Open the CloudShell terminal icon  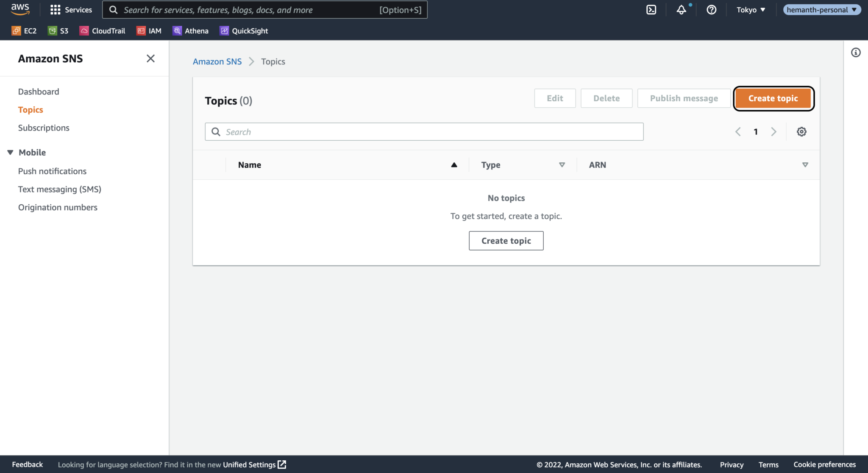(x=651, y=9)
